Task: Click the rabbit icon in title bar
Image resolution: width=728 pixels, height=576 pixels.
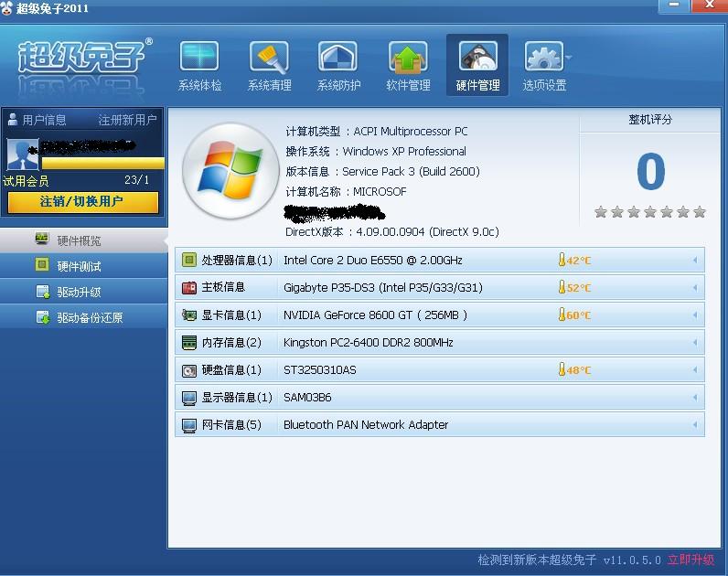Action: [x=6, y=8]
